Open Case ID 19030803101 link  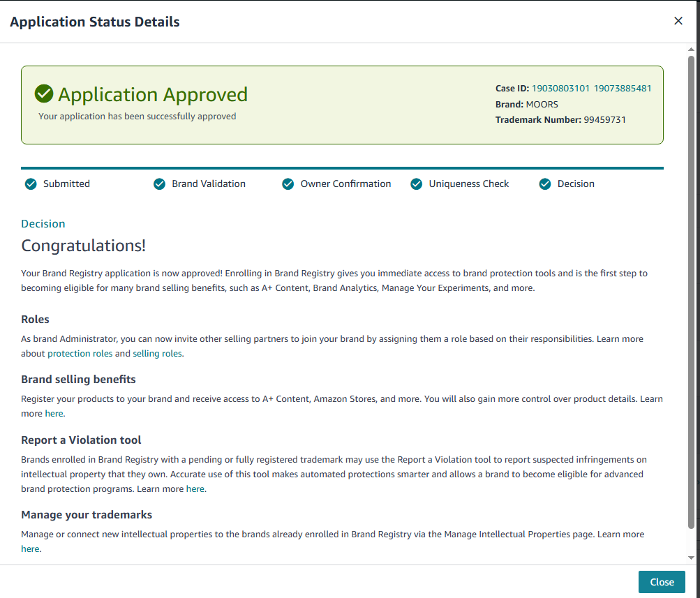[560, 89]
